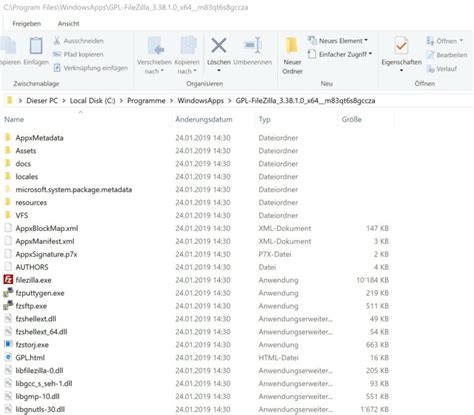Select the libgmp-10.dll file icon
Image resolution: width=474 pixels, height=415 pixels.
[x=8, y=396]
